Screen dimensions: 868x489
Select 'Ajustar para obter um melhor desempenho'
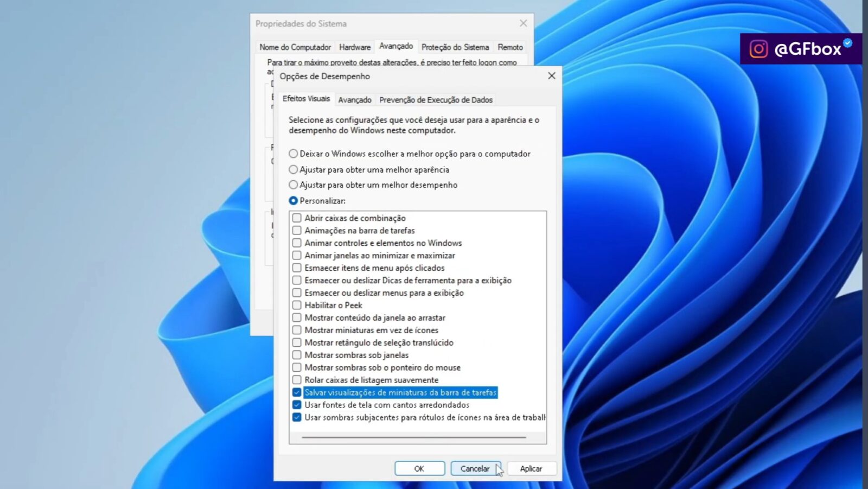293,185
